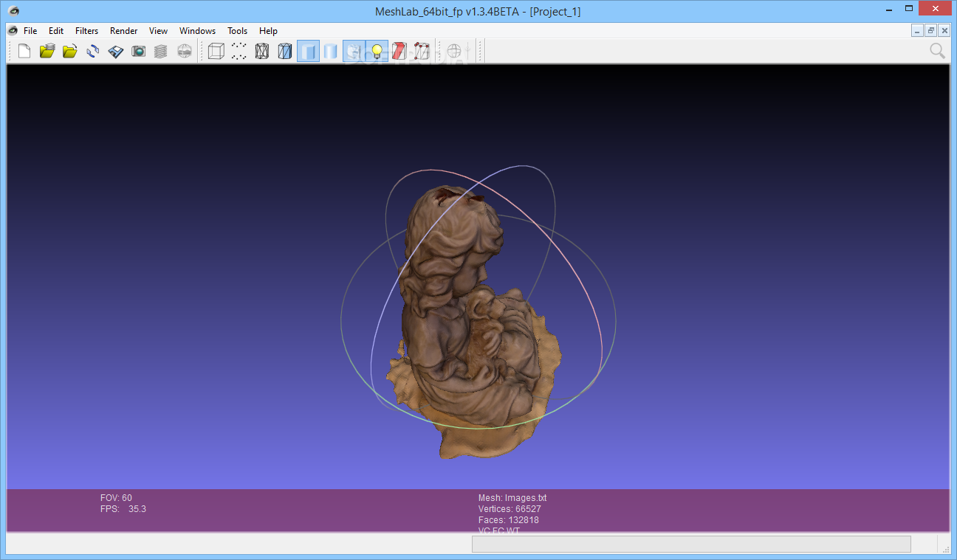Screen dimensions: 957x560
Task: Open the Tools menu
Action: (x=238, y=31)
